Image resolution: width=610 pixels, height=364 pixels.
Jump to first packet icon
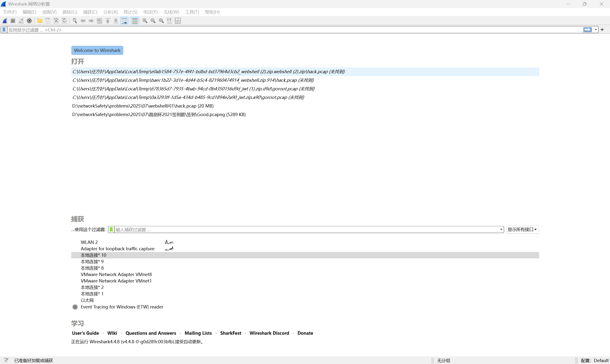108,21
